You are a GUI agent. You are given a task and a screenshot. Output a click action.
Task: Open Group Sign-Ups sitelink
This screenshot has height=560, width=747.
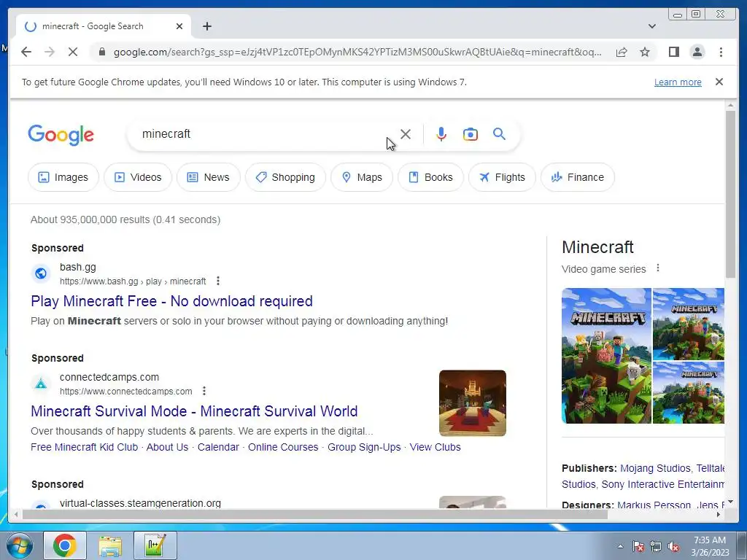click(x=364, y=447)
